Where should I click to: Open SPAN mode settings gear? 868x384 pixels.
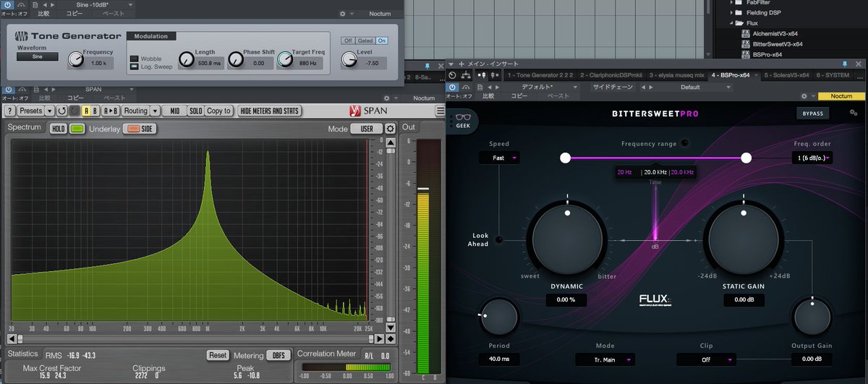tap(391, 128)
